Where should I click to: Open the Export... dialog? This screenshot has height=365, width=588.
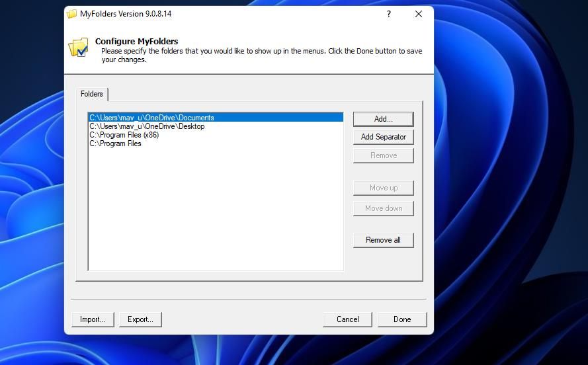[x=140, y=319]
